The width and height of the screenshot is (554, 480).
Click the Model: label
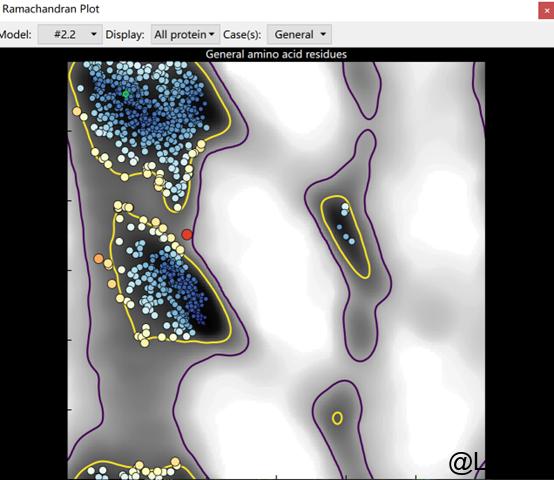tap(16, 35)
